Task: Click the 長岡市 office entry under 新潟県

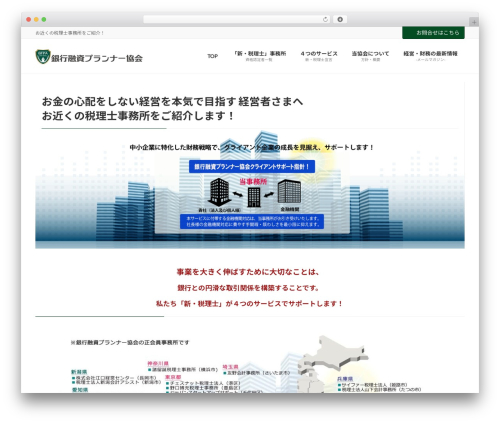Action: click(x=114, y=378)
